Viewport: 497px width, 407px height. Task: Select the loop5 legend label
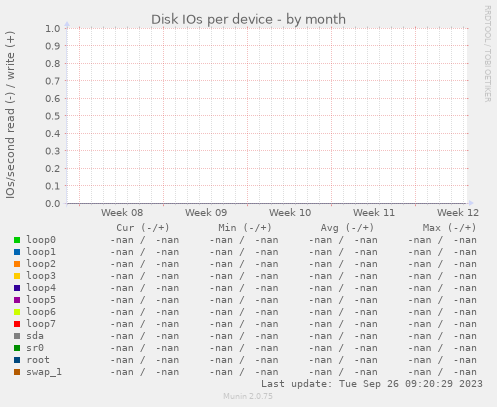tap(41, 300)
